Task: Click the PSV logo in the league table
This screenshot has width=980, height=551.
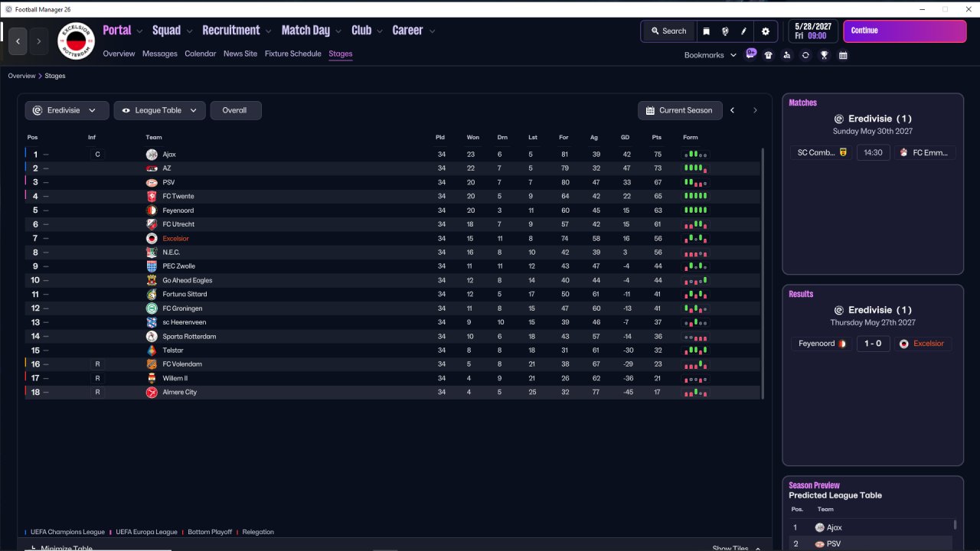Action: coord(152,183)
